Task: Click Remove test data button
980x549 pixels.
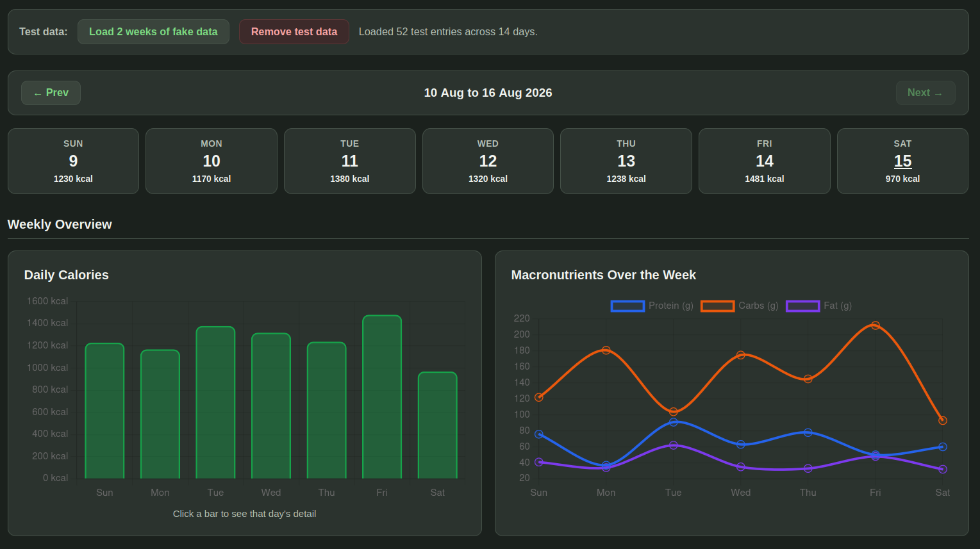Action: 294,31
